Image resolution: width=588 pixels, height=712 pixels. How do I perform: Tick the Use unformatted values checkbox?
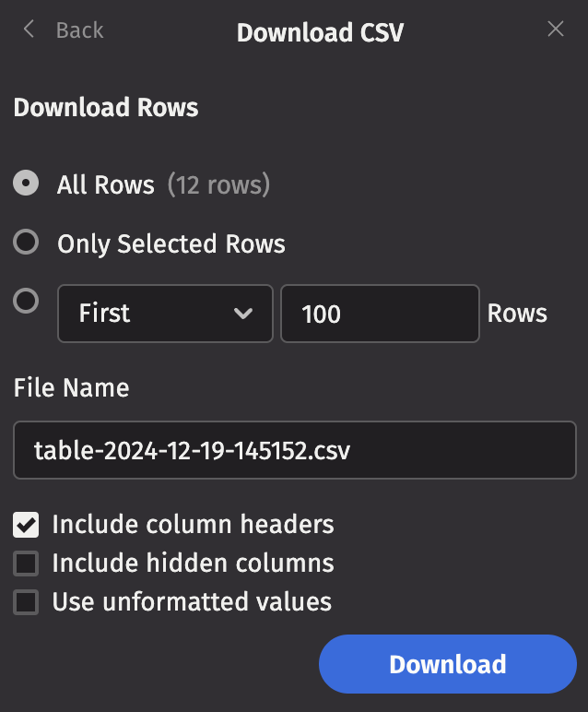[x=26, y=602]
